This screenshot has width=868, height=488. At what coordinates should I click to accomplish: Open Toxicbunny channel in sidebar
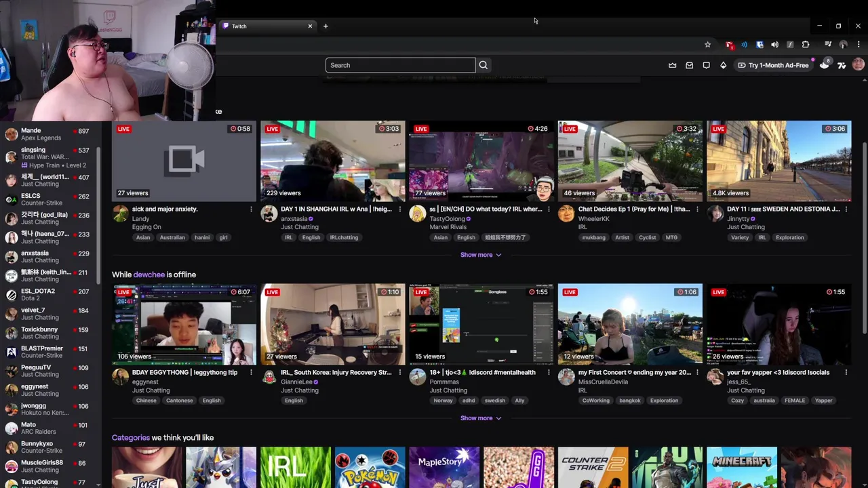coord(49,333)
